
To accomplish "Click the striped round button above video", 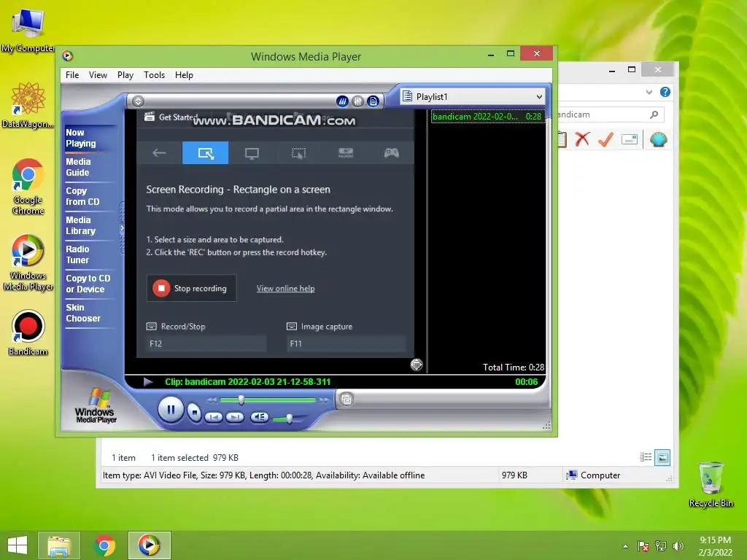I will [x=342, y=101].
